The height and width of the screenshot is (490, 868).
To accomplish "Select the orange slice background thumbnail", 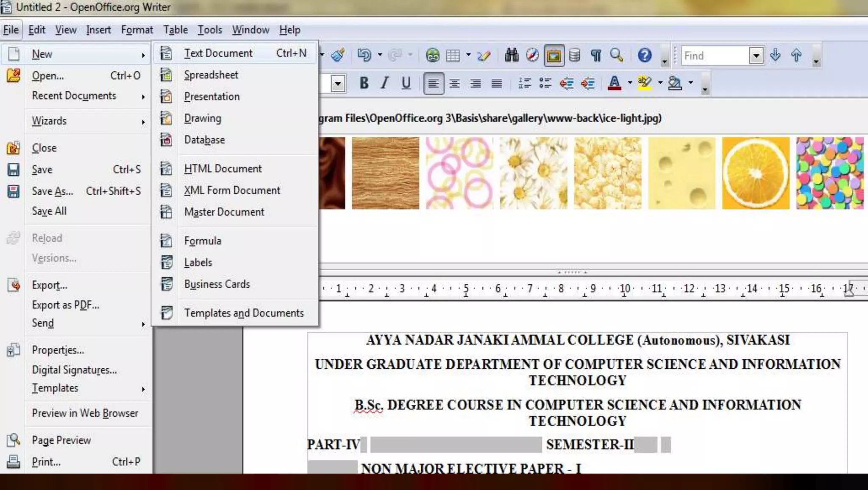I will tap(755, 173).
